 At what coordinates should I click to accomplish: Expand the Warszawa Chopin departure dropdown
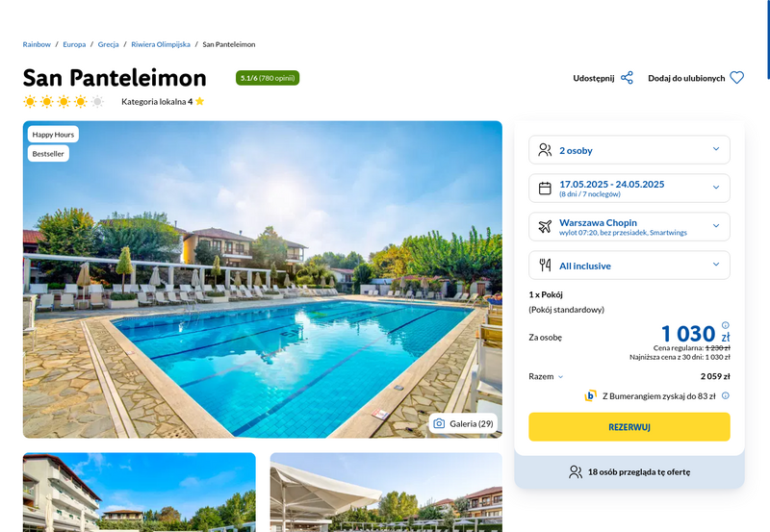pyautogui.click(x=629, y=227)
